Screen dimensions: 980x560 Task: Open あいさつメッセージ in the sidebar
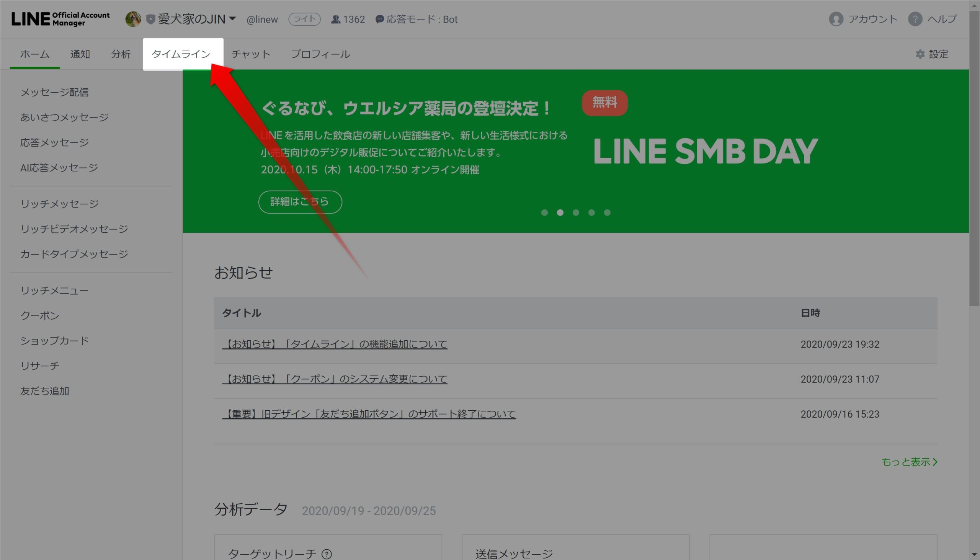pos(64,117)
